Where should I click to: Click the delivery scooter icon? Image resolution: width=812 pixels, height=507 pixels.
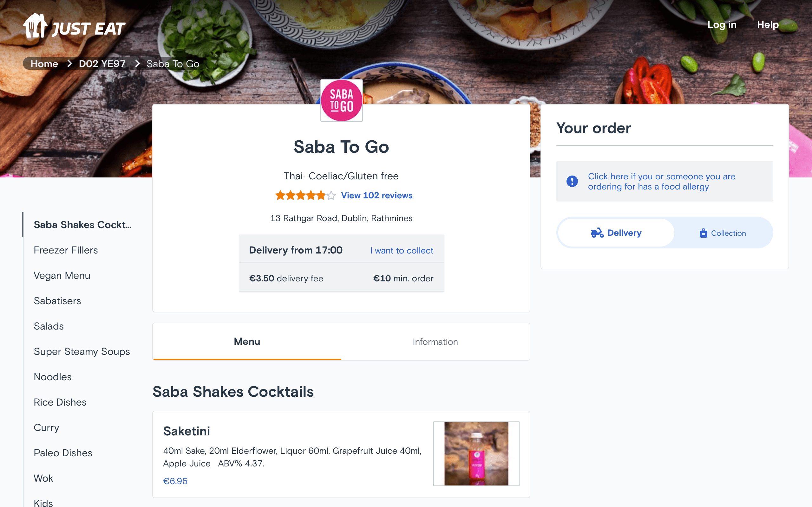click(x=597, y=233)
